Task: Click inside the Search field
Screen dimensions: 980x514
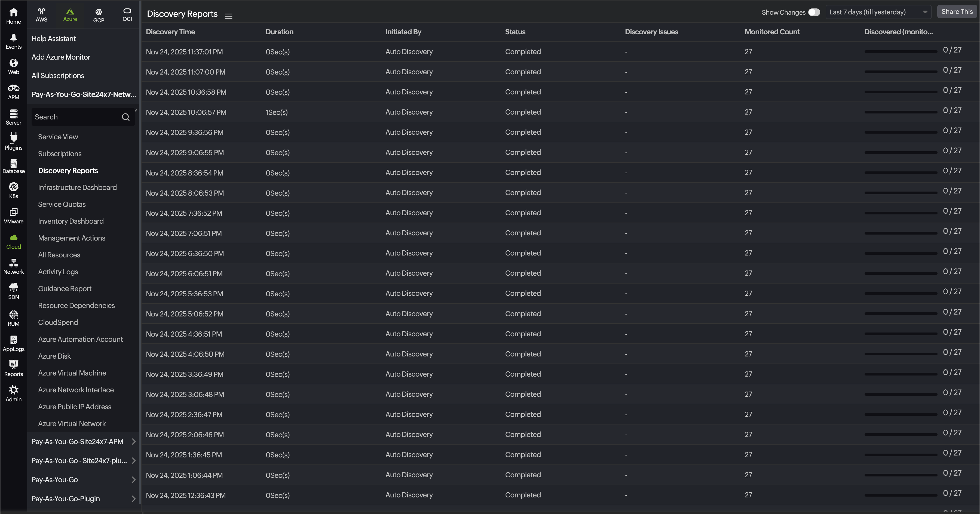Action: [x=72, y=117]
